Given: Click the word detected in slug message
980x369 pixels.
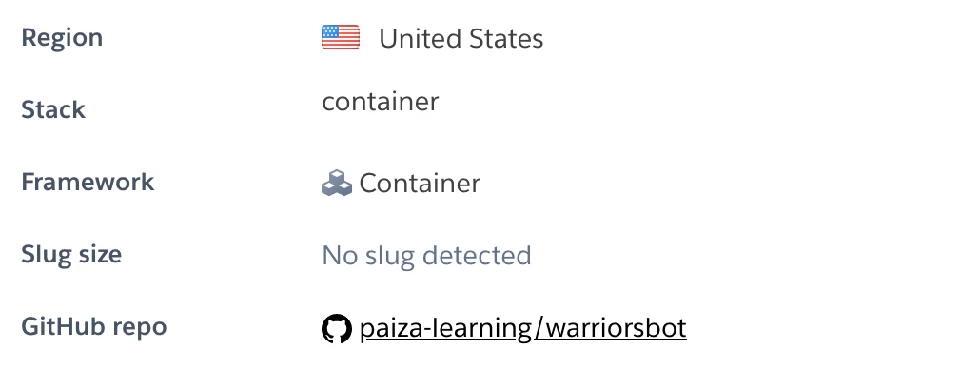Looking at the screenshot, I should pyautogui.click(x=477, y=256).
